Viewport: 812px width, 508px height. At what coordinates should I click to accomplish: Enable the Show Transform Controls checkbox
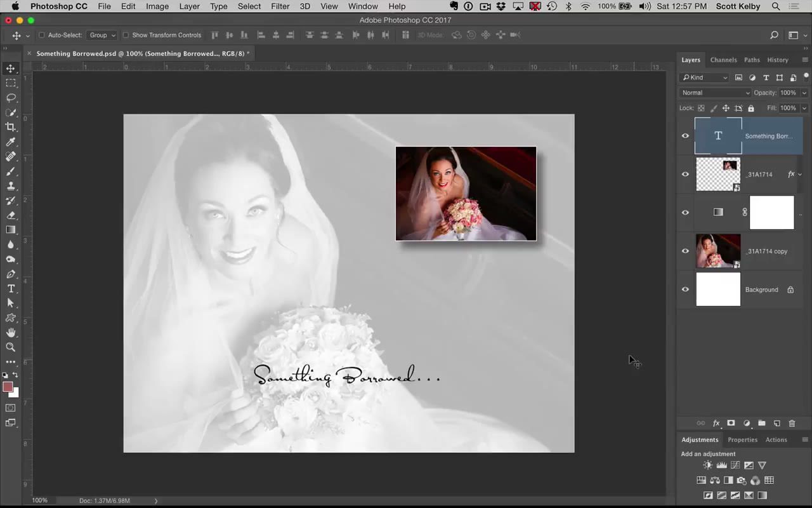[x=126, y=35]
